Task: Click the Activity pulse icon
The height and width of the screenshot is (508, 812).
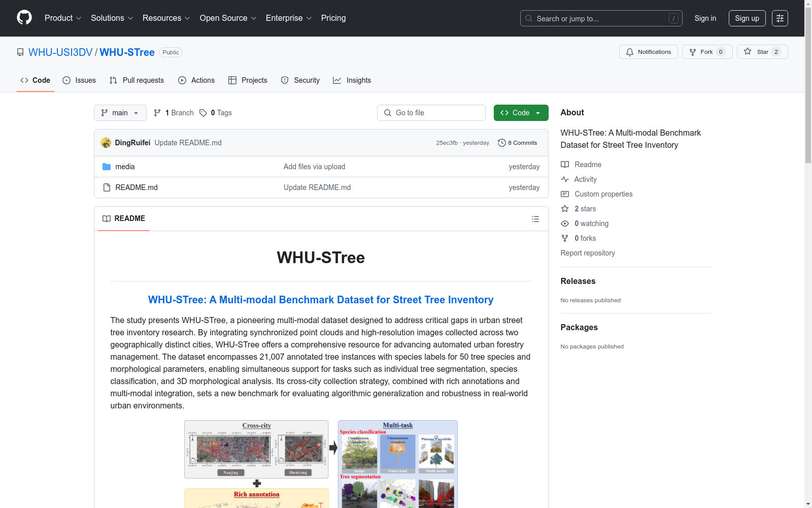Action: tap(565, 179)
